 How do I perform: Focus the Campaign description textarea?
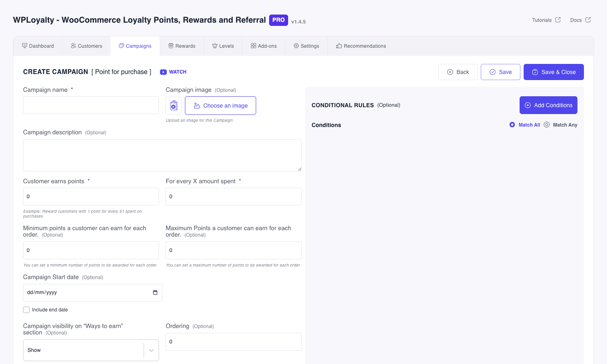click(x=162, y=155)
